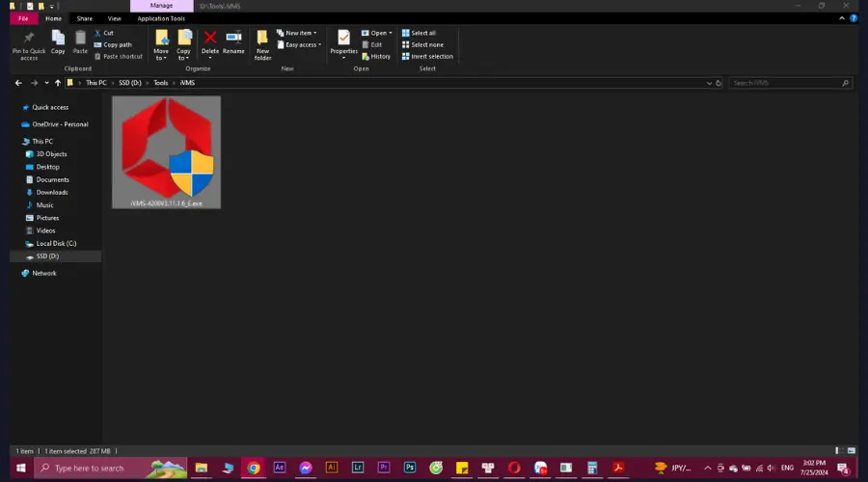Go forward with the right arrow
Viewport: 868px width, 482px height.
(x=34, y=83)
